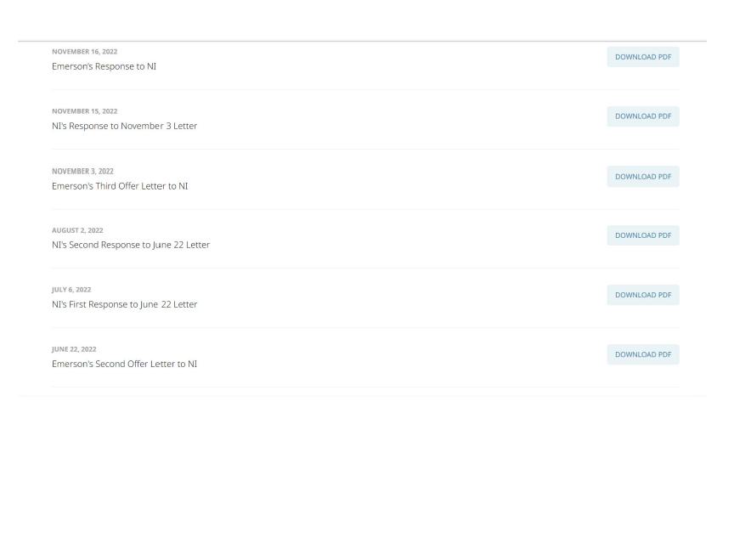
Task: Download PDF for NI's Second Response letter
Action: 643,235
